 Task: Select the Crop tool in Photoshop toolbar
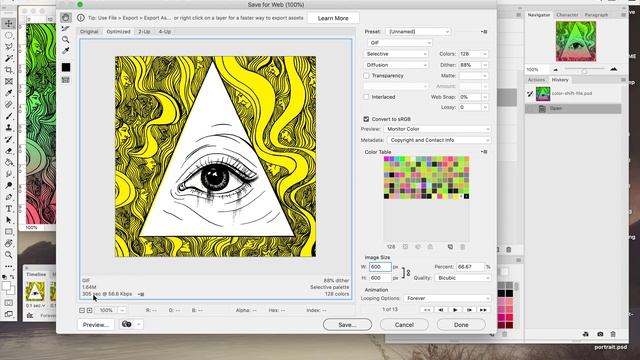(9, 70)
